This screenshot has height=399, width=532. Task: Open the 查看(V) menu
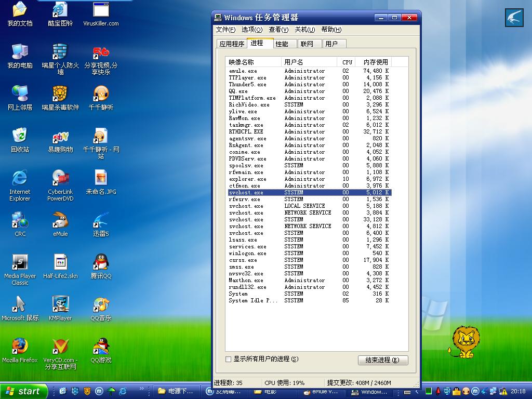click(278, 30)
